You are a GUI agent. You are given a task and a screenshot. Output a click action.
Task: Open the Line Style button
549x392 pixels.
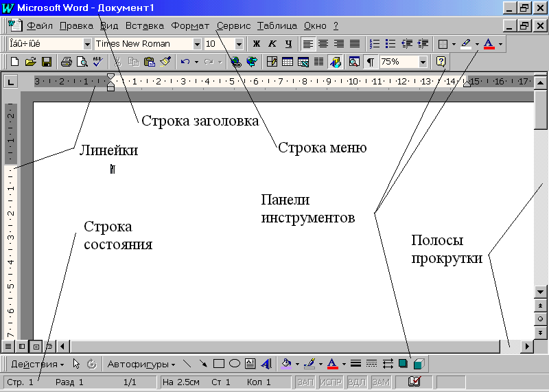point(355,364)
